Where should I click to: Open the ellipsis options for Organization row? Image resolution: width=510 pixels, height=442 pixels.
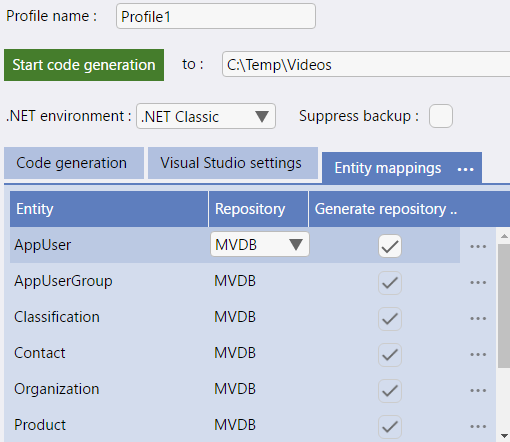coord(478,391)
